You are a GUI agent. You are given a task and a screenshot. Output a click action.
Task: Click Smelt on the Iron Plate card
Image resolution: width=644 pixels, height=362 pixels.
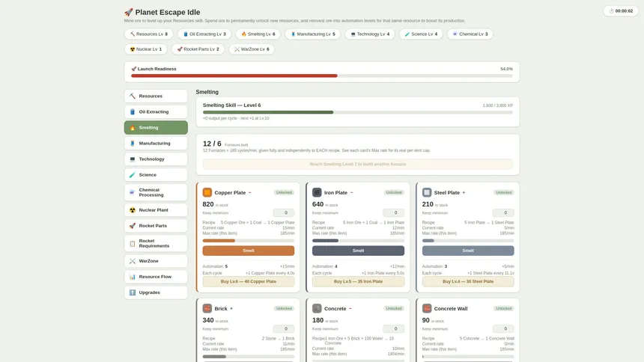point(358,251)
